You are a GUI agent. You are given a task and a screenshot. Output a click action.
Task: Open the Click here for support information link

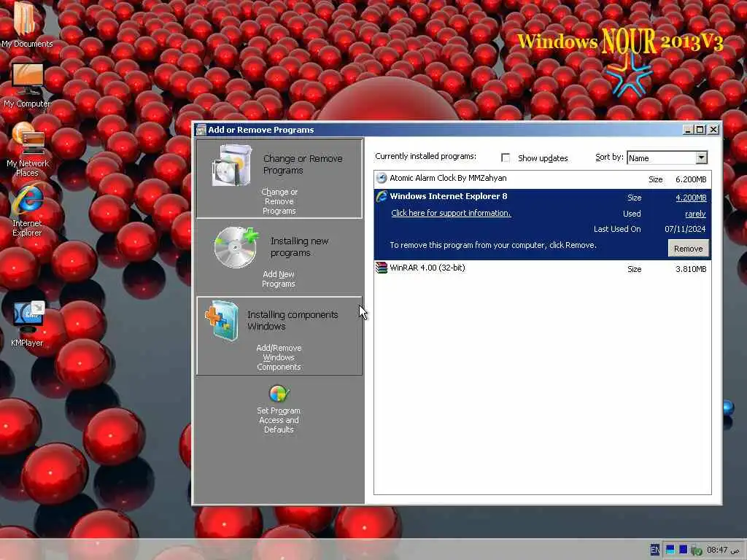click(x=451, y=213)
